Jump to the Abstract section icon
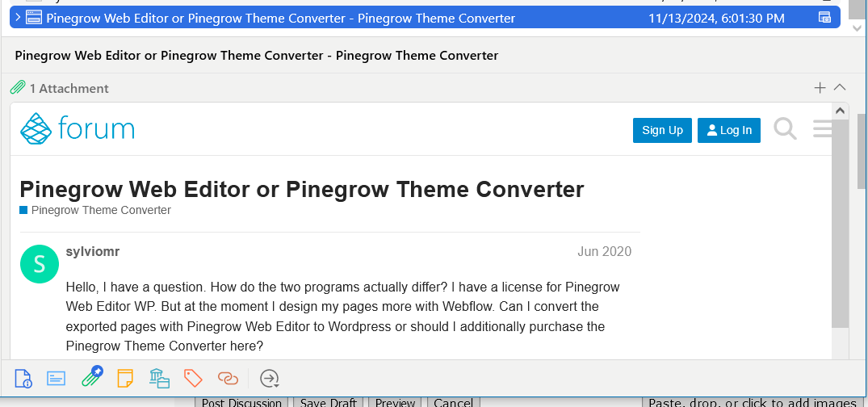This screenshot has width=868, height=407. point(57,378)
